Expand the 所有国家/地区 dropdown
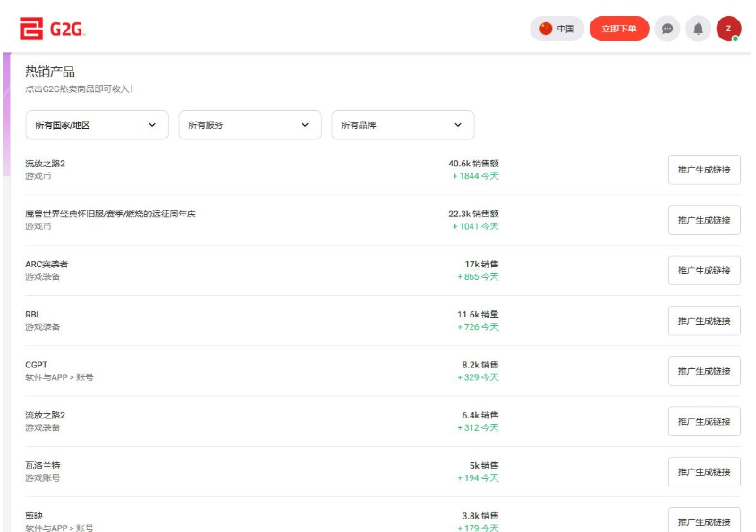The height and width of the screenshot is (532, 756). click(97, 125)
